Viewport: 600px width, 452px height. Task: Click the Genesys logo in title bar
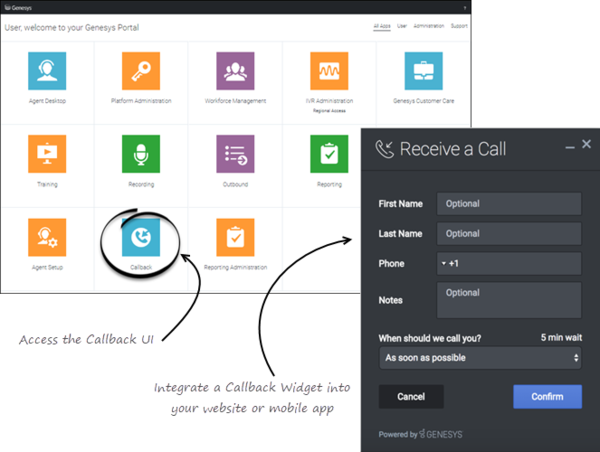pyautogui.click(x=18, y=7)
